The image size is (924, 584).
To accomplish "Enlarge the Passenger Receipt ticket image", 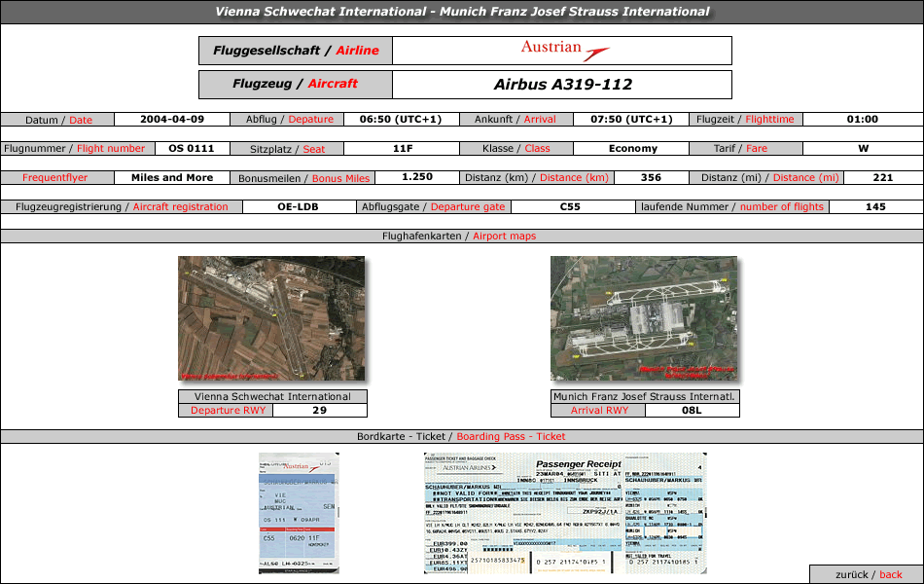I will click(x=565, y=513).
